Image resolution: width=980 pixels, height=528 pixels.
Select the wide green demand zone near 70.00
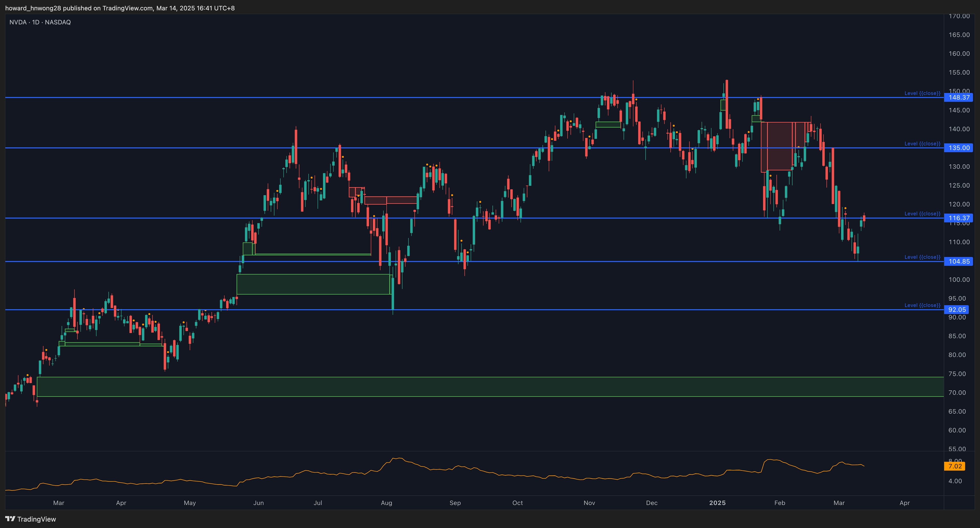click(490, 387)
